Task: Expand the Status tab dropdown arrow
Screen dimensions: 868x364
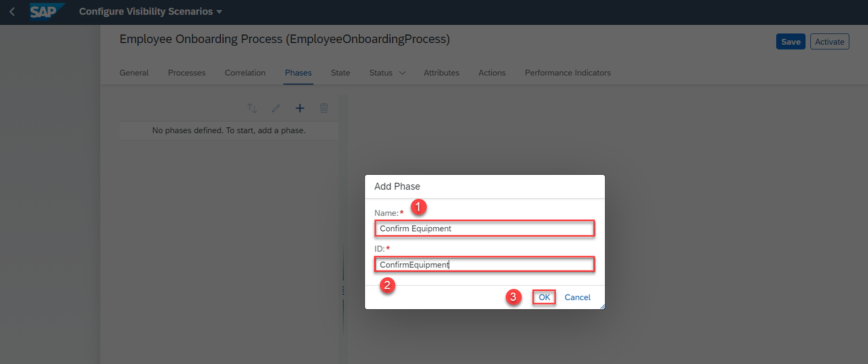Action: pos(402,73)
